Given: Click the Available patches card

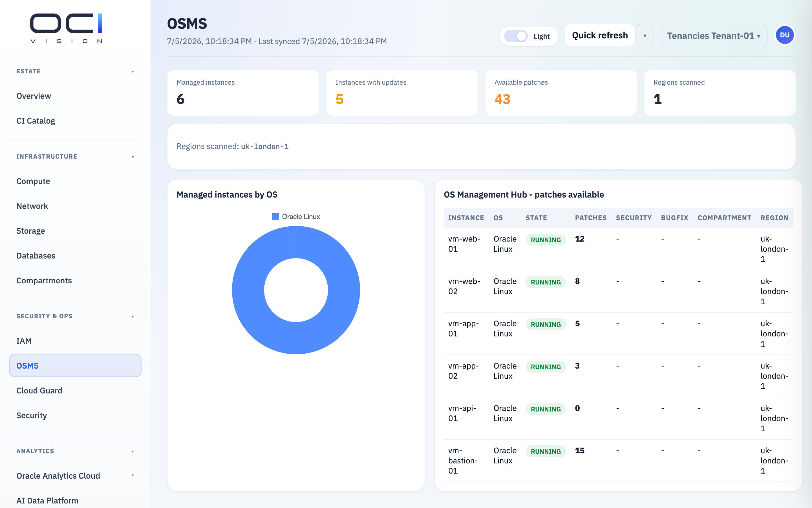Looking at the screenshot, I should (561, 93).
